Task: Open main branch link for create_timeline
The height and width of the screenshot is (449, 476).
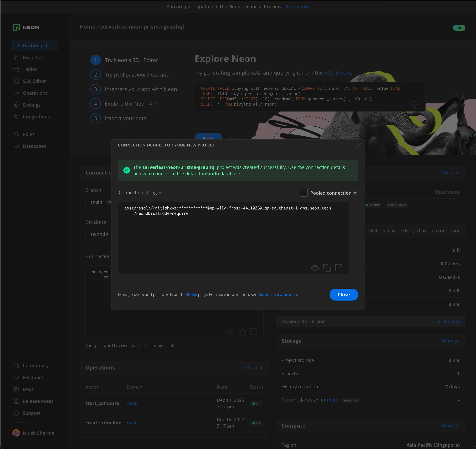Action: [132, 423]
